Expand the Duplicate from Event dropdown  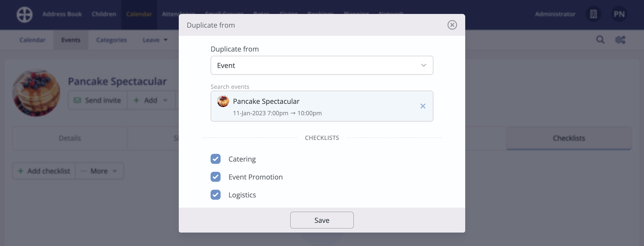(x=322, y=65)
